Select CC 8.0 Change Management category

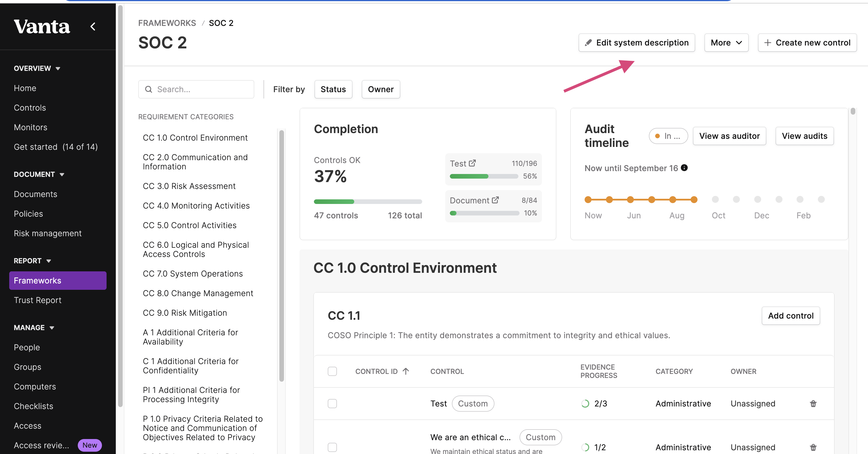click(x=198, y=293)
